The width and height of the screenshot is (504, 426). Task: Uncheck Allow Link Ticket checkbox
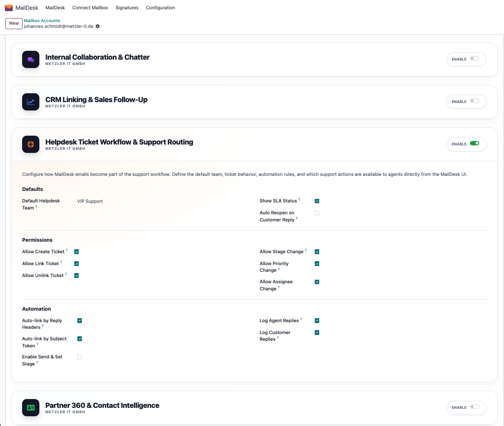click(76, 264)
